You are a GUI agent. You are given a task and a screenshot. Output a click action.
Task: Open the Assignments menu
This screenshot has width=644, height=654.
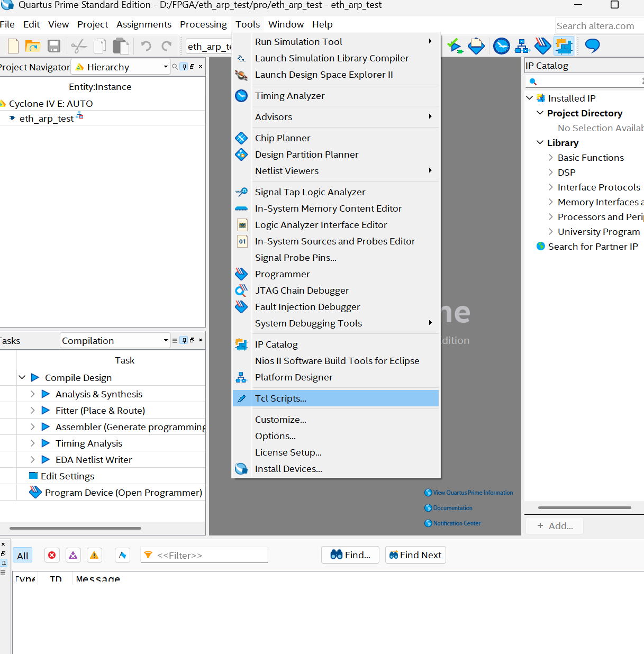coord(144,24)
